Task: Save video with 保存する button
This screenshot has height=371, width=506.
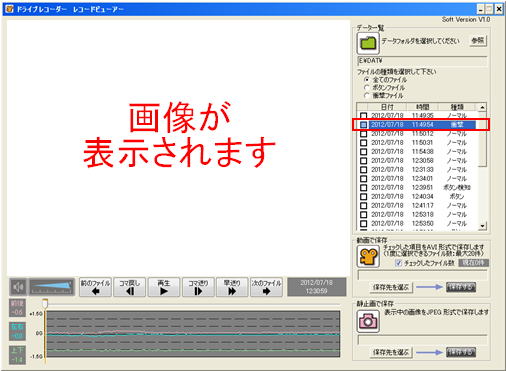Action: coord(461,287)
